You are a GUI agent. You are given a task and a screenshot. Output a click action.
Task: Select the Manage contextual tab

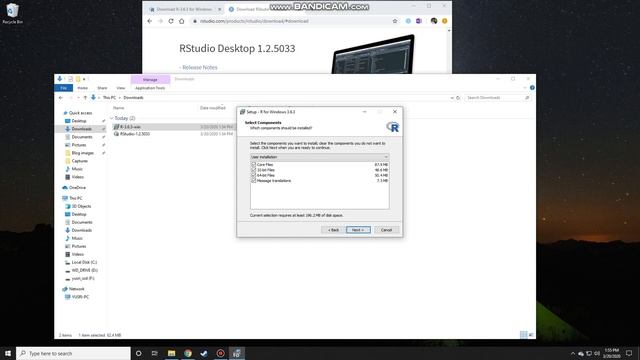click(x=150, y=80)
